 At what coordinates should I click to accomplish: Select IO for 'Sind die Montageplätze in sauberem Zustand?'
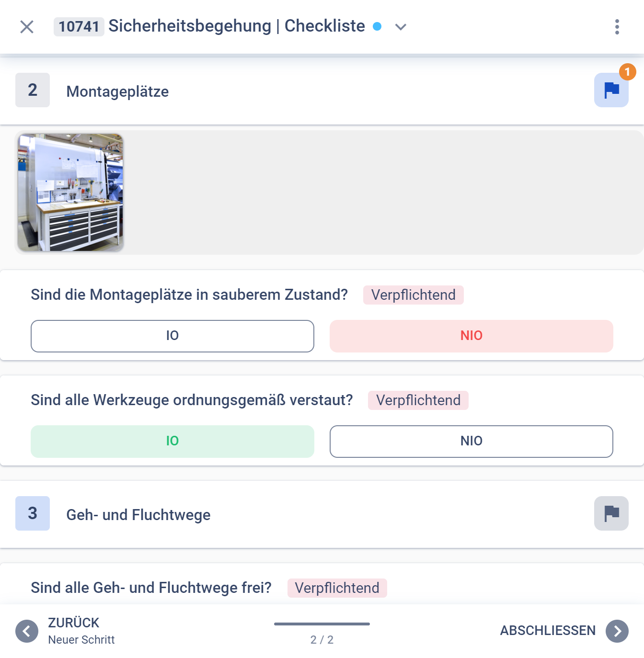[x=172, y=336]
